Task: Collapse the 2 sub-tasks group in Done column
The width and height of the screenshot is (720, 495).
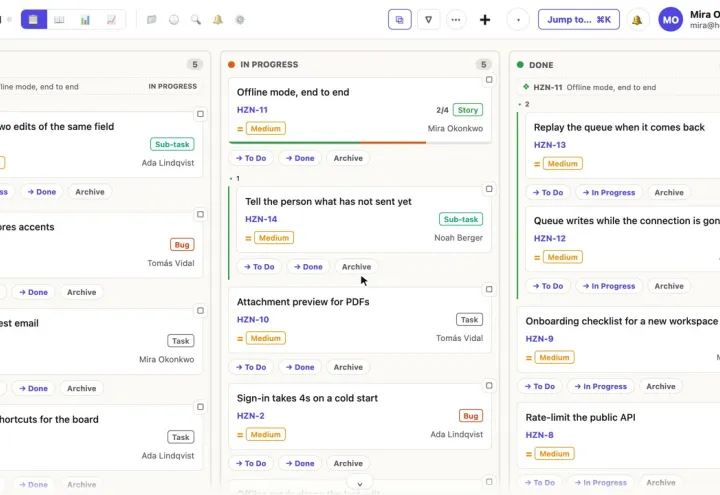Action: click(x=524, y=104)
